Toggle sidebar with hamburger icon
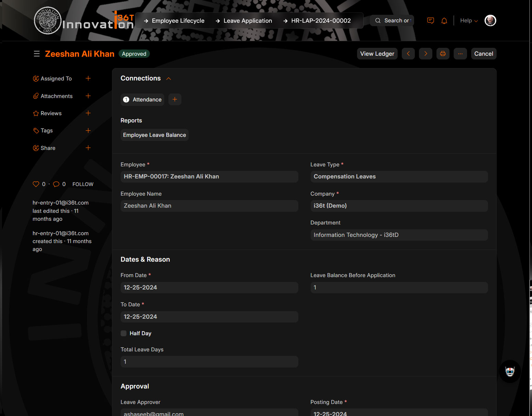 click(37, 54)
